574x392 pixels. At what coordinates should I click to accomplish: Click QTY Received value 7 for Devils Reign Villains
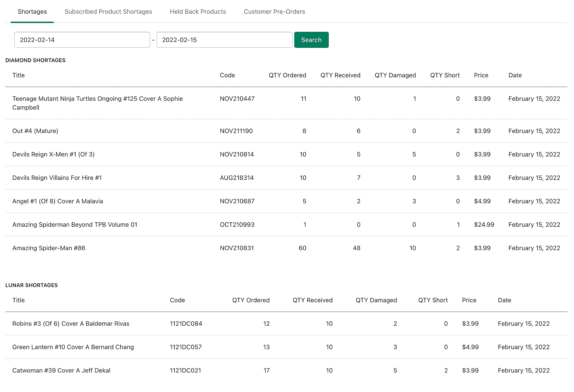(359, 178)
